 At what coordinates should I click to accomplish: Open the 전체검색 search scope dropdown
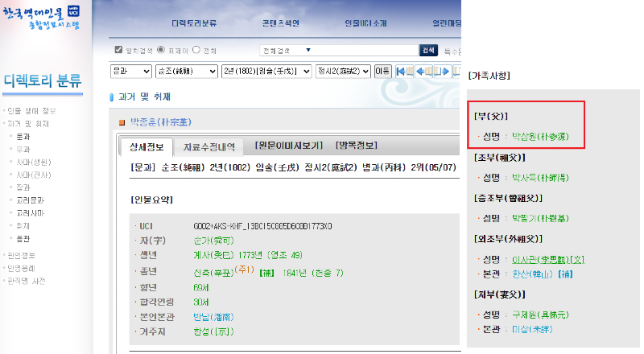point(287,50)
